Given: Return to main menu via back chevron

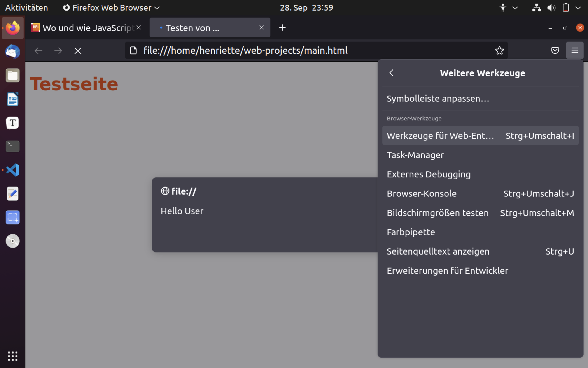Looking at the screenshot, I should pyautogui.click(x=391, y=73).
